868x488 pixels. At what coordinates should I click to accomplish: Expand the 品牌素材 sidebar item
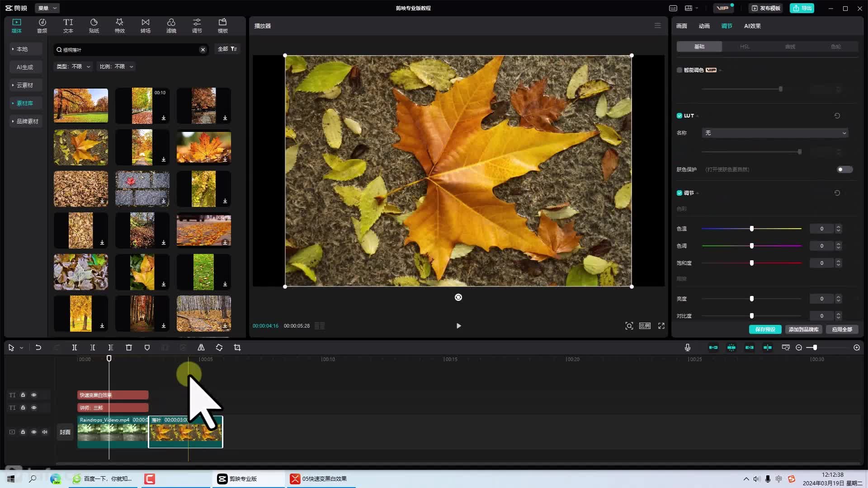click(26, 121)
